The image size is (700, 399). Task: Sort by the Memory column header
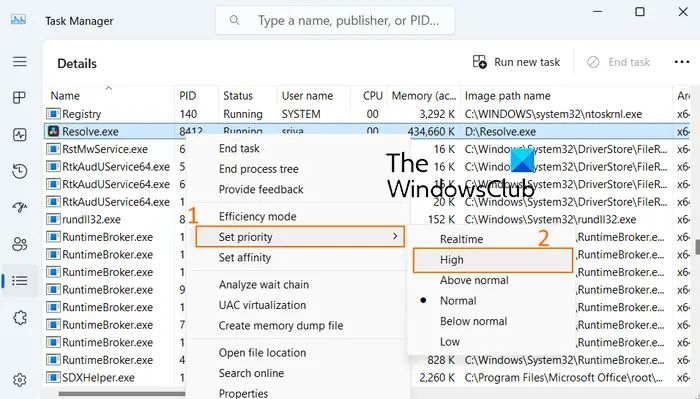click(x=424, y=96)
